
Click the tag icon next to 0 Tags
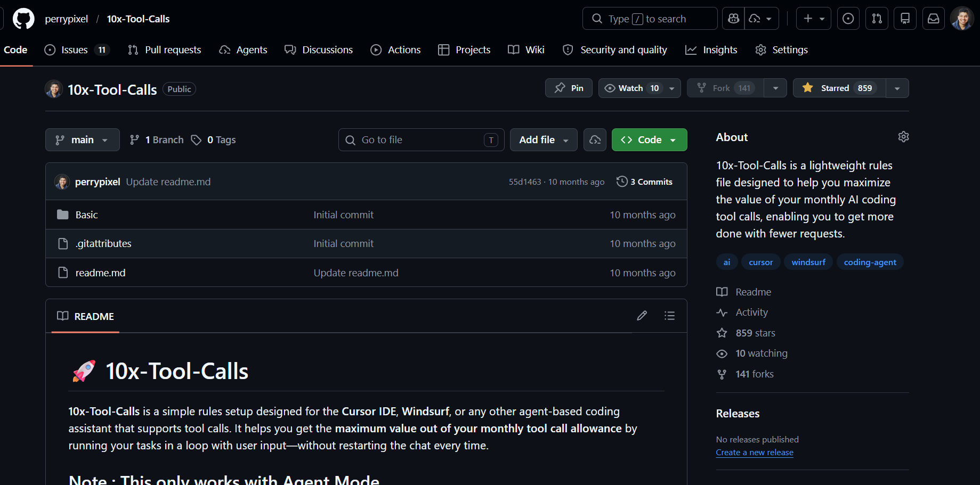(197, 140)
